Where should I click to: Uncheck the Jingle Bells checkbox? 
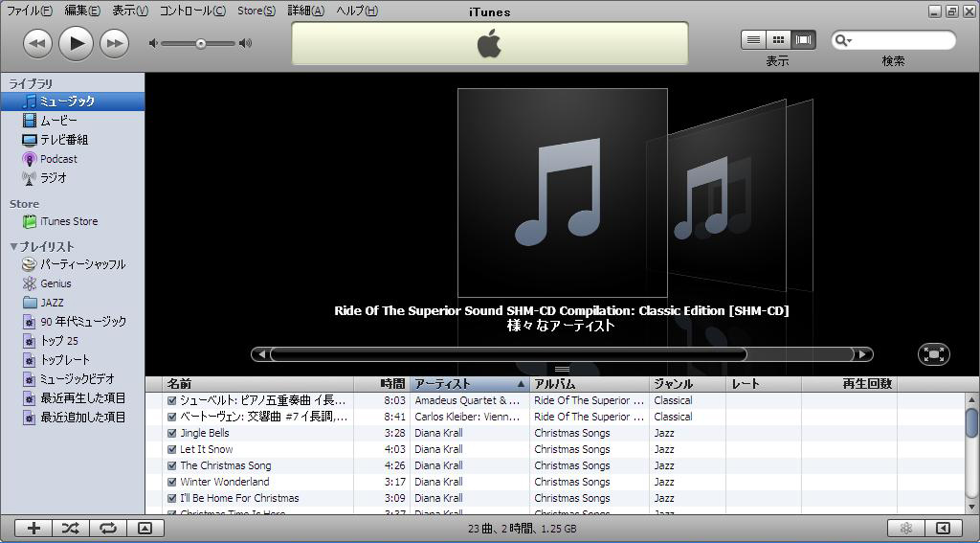[172, 433]
